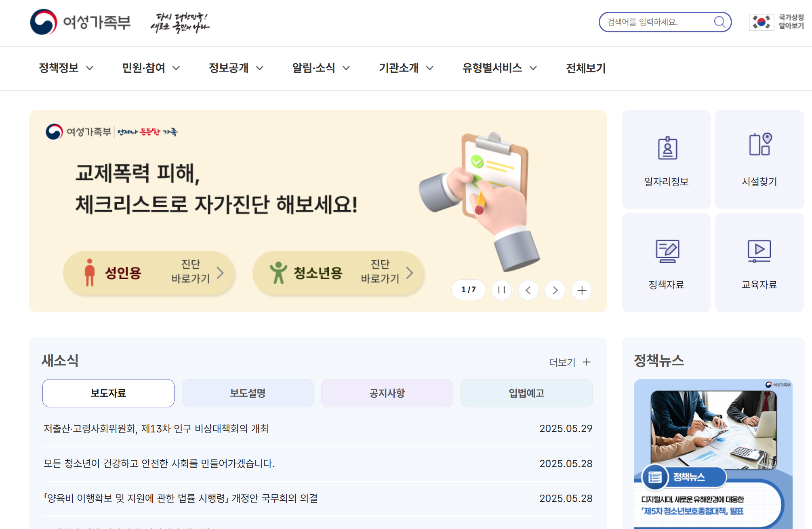The image size is (812, 529).
Task: Click the 성인용 진단 바로가기 button
Action: (x=149, y=273)
